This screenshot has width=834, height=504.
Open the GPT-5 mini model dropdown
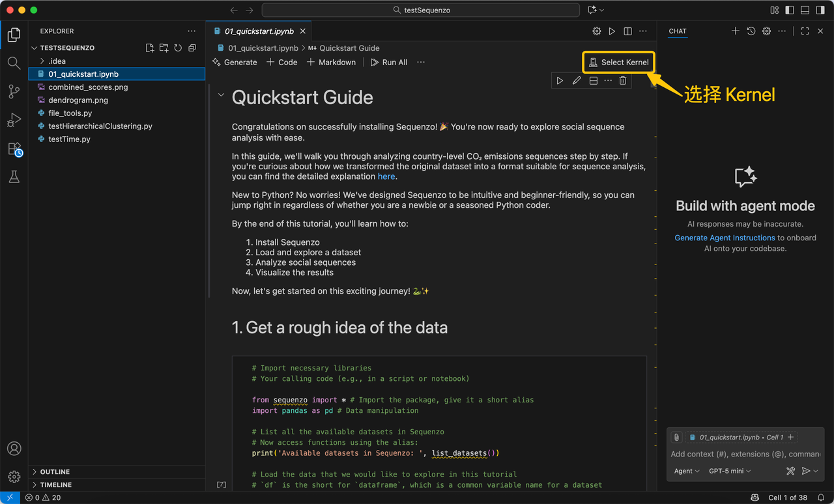point(730,471)
